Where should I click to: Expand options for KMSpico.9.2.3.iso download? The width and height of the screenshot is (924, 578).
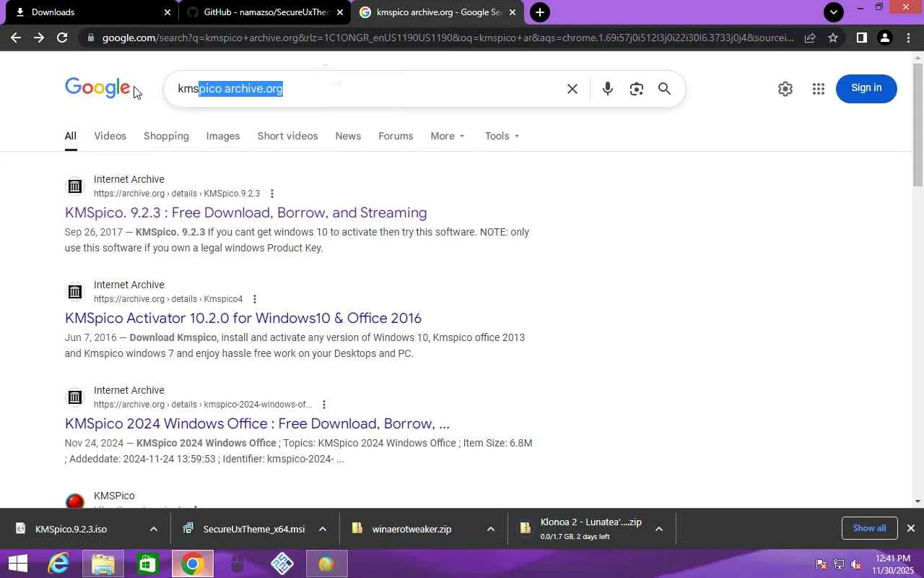point(154,529)
